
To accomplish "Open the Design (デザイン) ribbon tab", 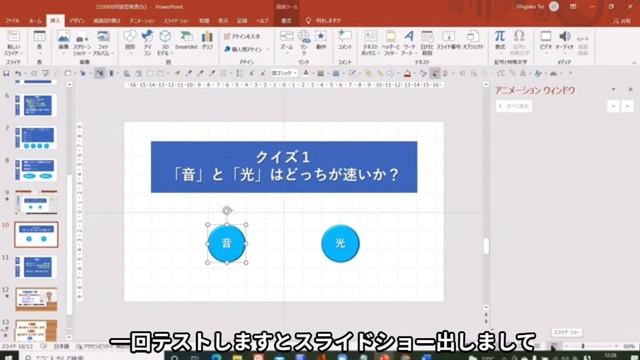I will click(x=77, y=20).
